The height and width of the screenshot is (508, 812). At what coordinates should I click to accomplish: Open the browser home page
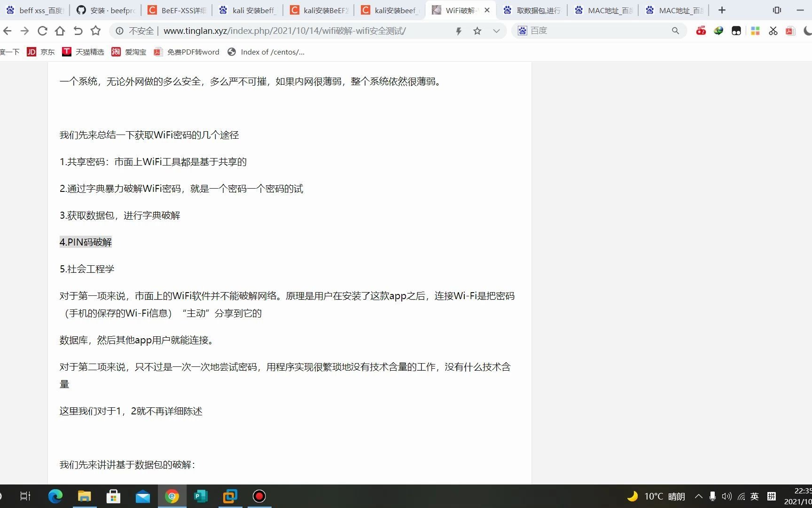tap(60, 31)
